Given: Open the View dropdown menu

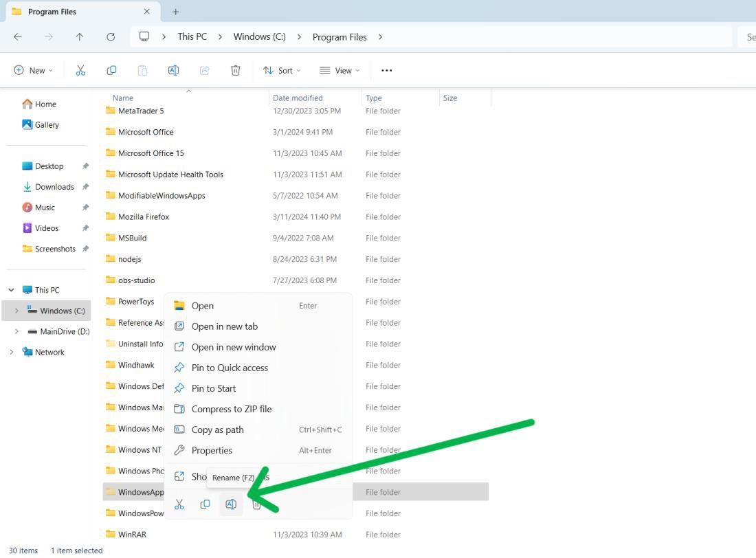Looking at the screenshot, I should (x=340, y=70).
